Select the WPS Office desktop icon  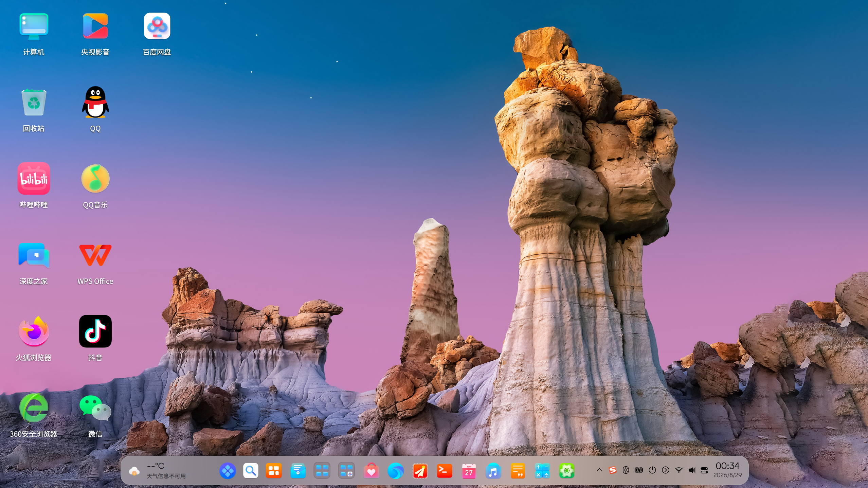[95, 255]
